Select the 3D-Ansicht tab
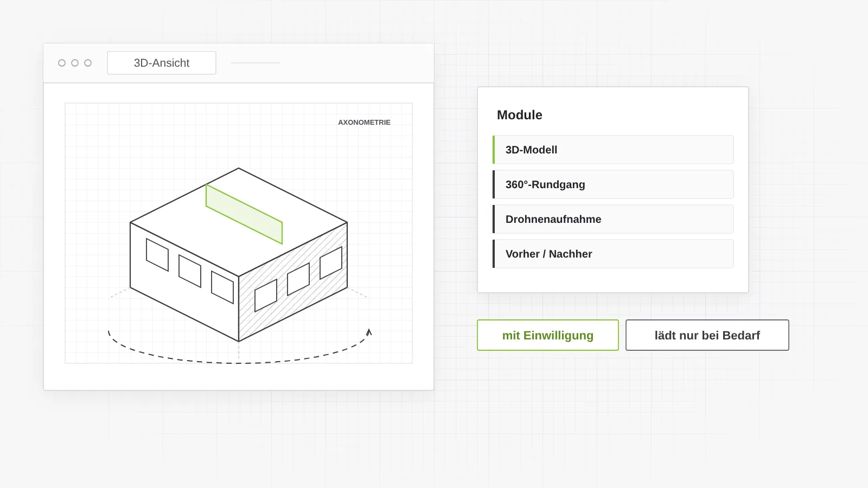The height and width of the screenshot is (488, 868). click(x=162, y=63)
